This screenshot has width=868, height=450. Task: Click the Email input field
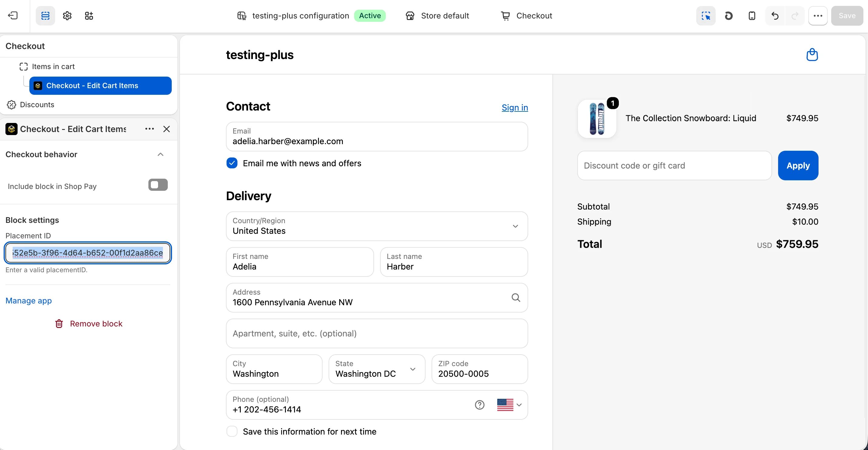point(377,136)
